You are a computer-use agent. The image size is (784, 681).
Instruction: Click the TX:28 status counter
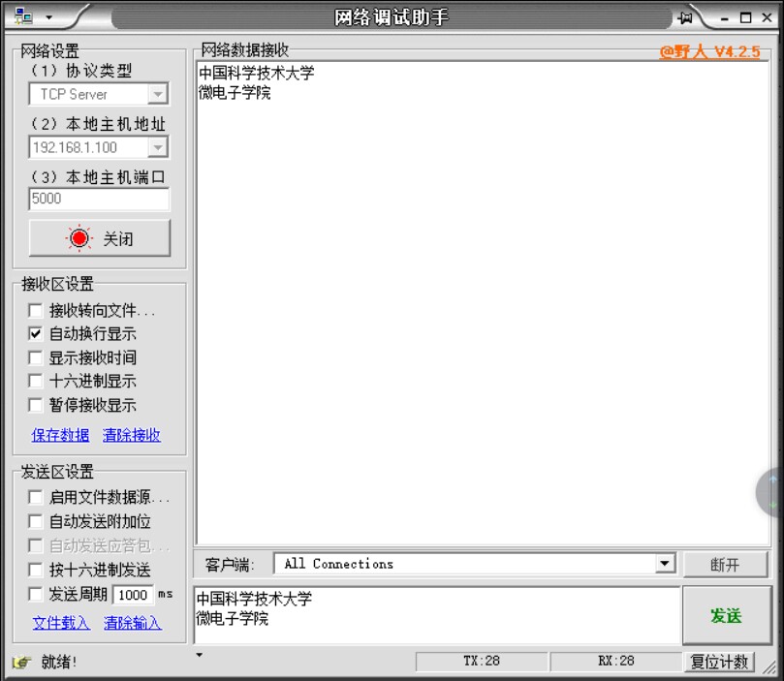point(482,661)
